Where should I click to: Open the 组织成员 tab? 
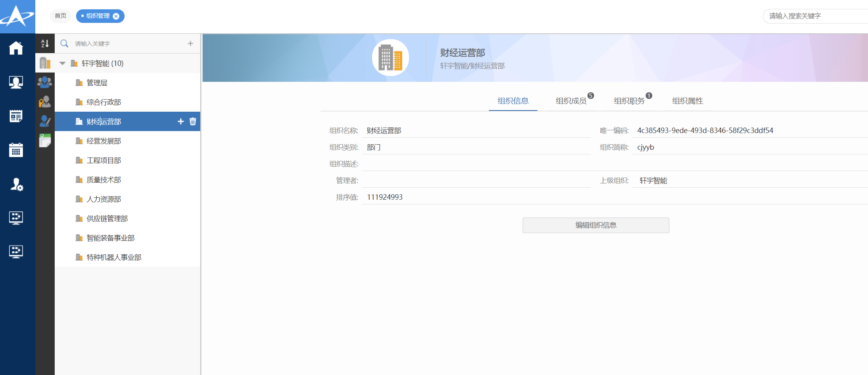571,101
